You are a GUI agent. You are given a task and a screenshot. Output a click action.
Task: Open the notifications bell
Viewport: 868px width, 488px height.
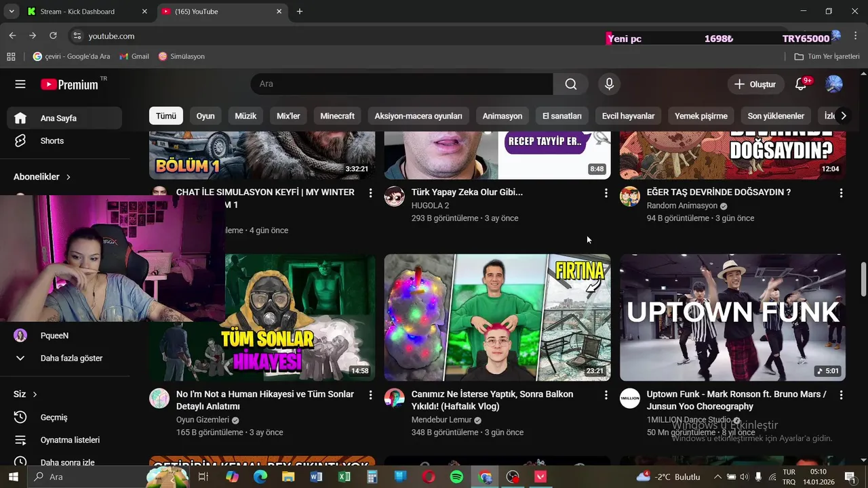801,84
